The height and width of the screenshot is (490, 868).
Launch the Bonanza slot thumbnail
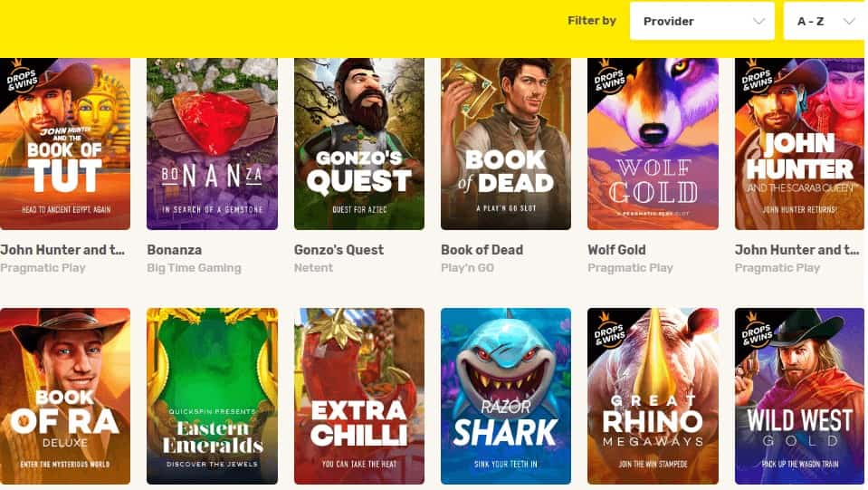coord(212,145)
